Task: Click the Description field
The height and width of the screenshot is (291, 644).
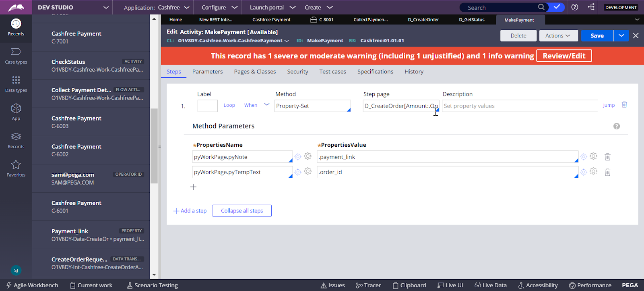Action: (x=520, y=106)
